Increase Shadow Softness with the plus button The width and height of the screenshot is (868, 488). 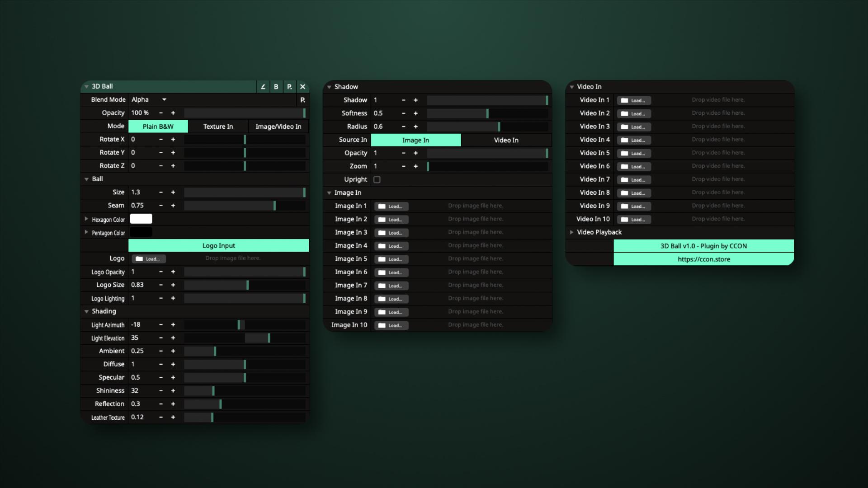tap(416, 113)
